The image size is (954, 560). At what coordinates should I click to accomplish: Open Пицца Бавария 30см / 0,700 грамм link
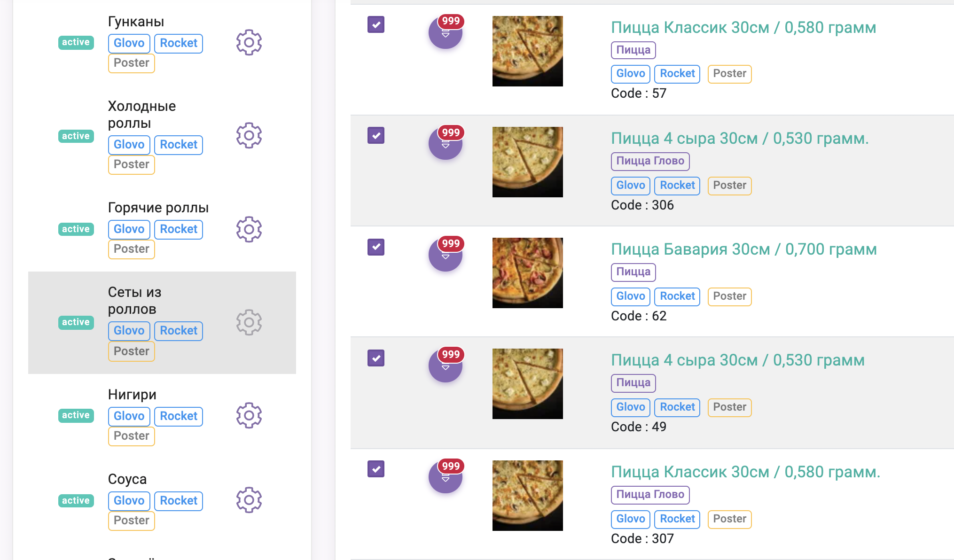tap(743, 249)
